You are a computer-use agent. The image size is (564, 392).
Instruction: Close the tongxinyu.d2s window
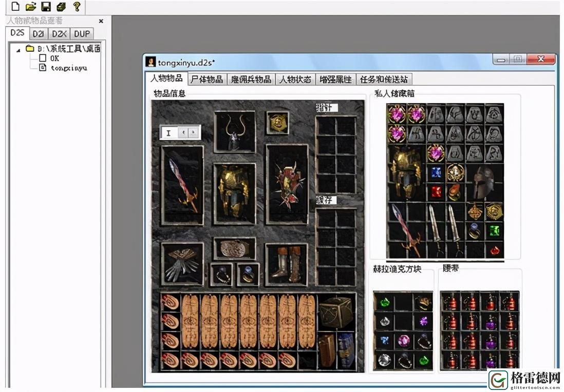[540, 60]
